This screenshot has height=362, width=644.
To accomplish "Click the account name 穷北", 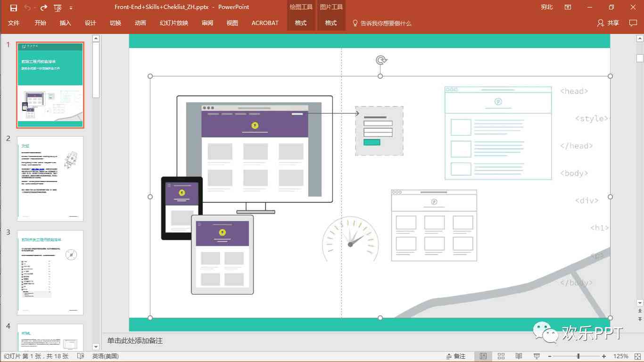I will (x=547, y=7).
